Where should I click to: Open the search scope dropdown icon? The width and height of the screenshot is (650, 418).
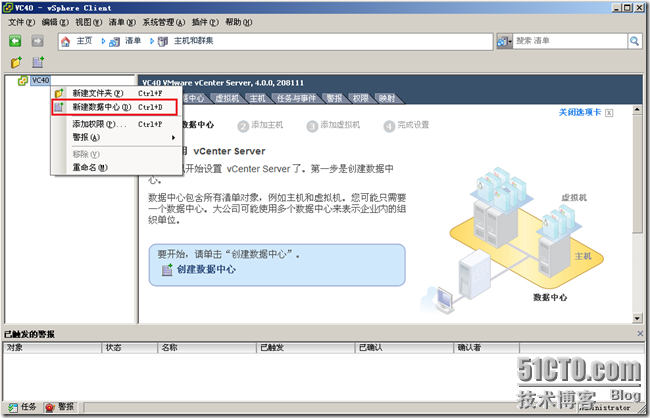504,41
